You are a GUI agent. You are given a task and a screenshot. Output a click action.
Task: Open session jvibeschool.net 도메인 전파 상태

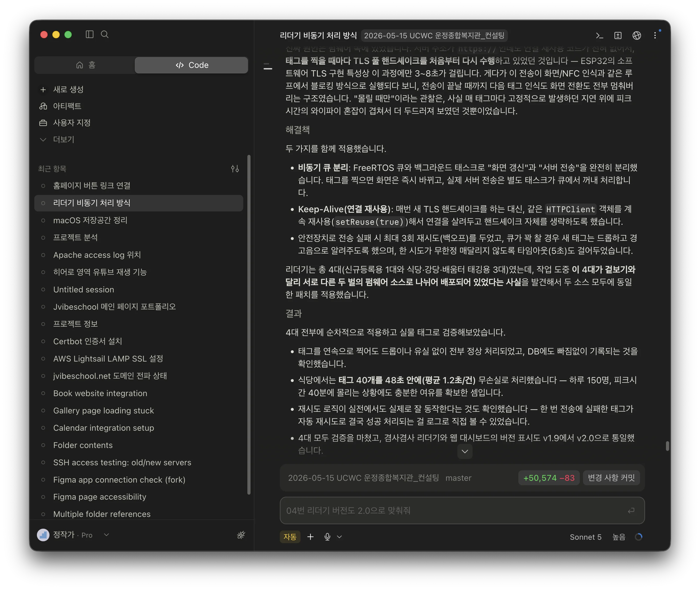click(139, 376)
